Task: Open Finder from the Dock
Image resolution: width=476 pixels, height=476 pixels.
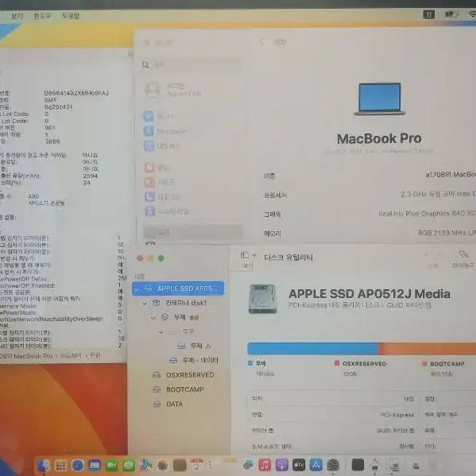Action: [44, 465]
